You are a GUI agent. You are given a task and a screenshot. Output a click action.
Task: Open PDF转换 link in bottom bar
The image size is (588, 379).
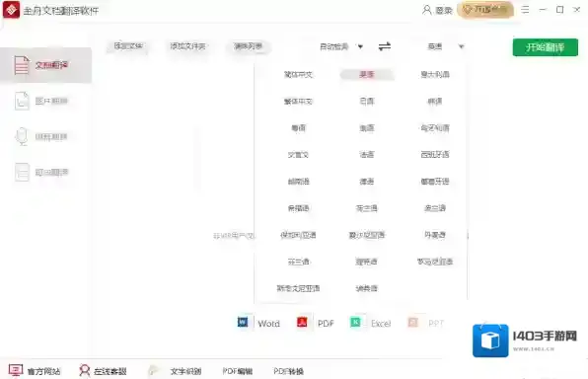click(x=288, y=371)
